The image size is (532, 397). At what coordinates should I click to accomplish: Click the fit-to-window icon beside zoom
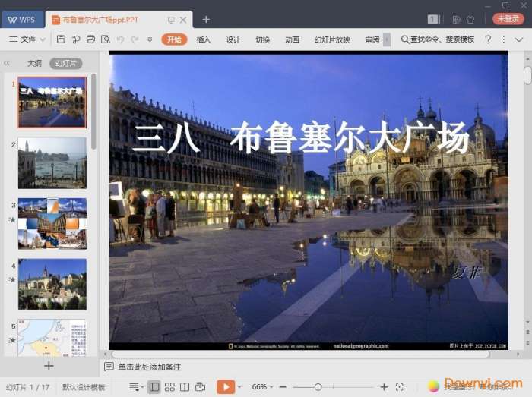[x=400, y=387]
